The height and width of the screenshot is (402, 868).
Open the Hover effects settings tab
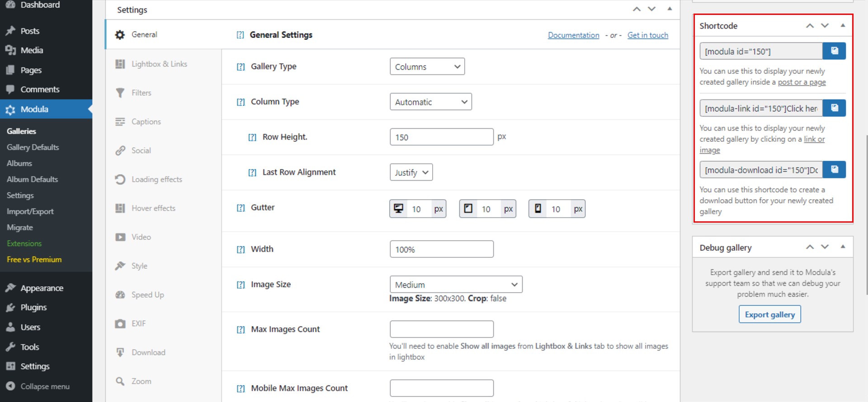153,208
